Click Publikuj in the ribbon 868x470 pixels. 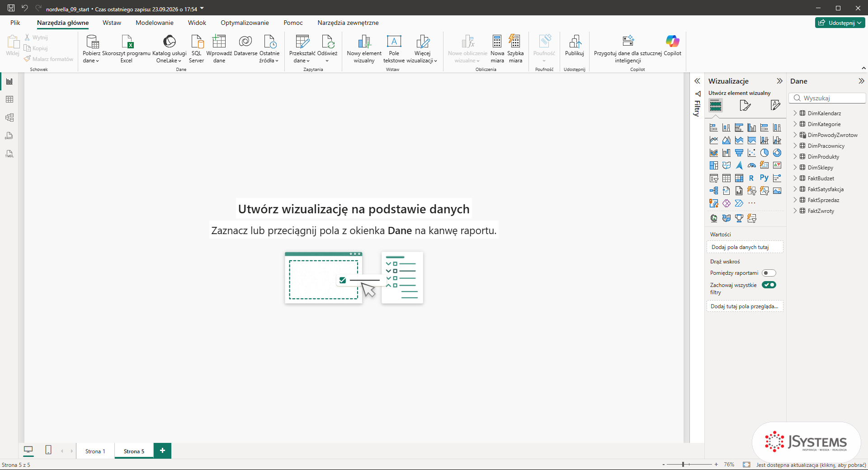[x=575, y=46]
